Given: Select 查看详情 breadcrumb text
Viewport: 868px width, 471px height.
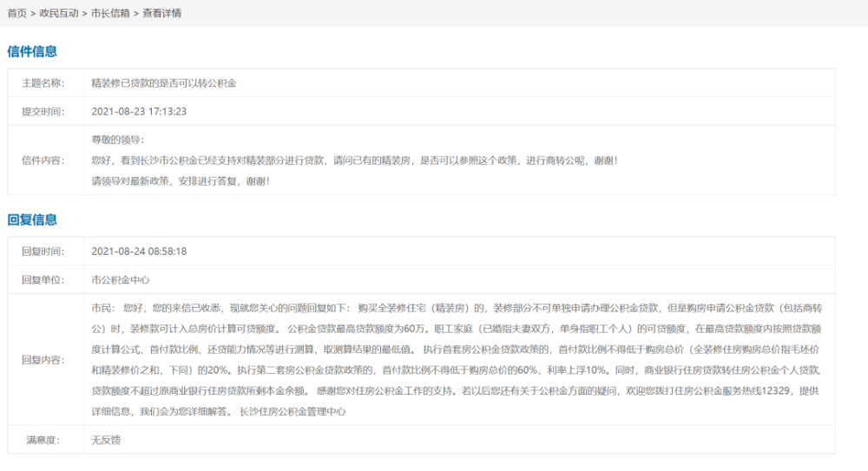Looking at the screenshot, I should [161, 13].
